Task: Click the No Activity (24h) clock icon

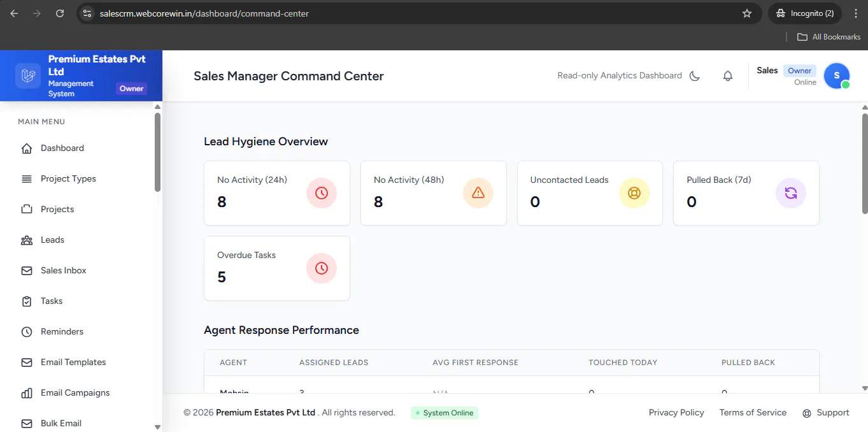Action: [322, 192]
